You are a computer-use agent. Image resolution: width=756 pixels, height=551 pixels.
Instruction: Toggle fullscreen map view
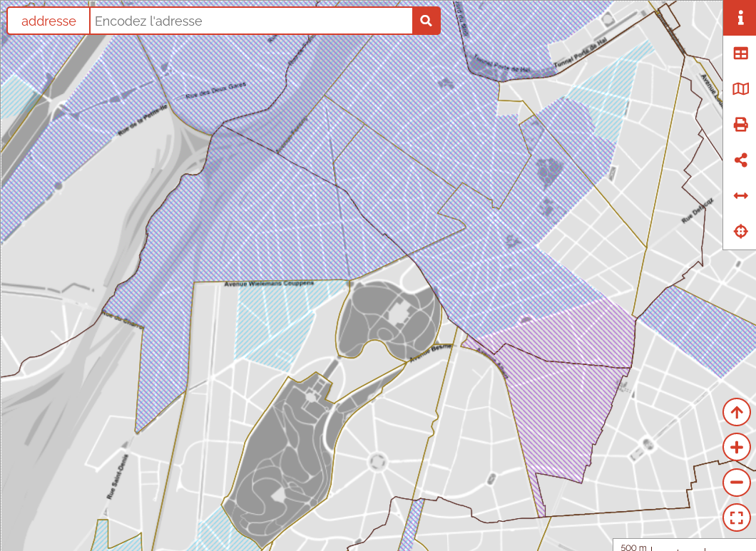(737, 517)
